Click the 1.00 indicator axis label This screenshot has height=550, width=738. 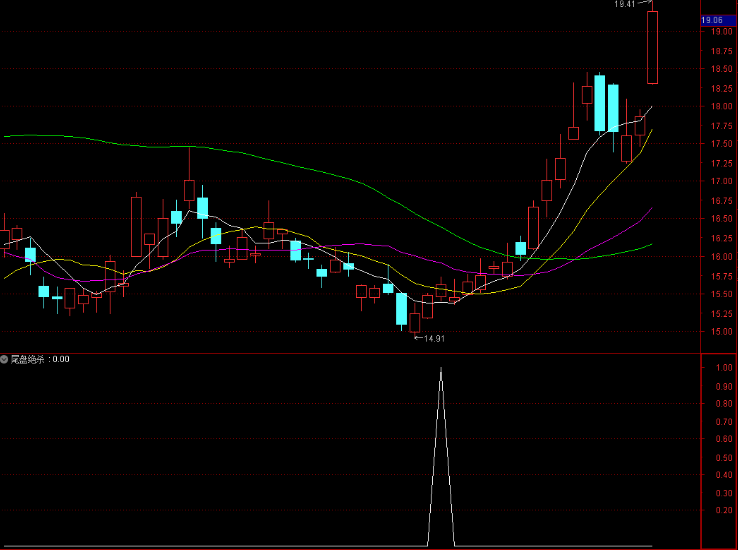(724, 368)
